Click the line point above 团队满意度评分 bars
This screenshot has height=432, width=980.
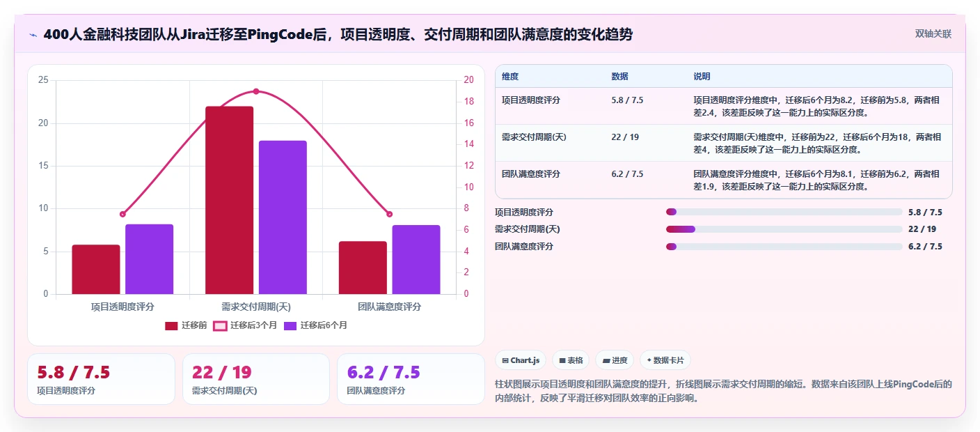tap(389, 214)
